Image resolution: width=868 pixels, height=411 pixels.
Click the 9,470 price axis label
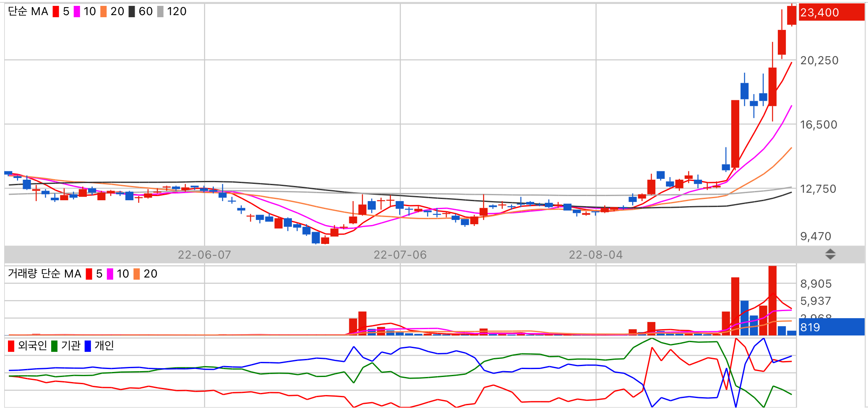pyautogui.click(x=816, y=236)
